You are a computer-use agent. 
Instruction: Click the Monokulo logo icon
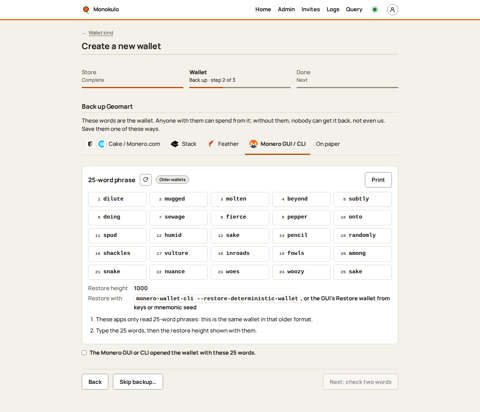pyautogui.click(x=86, y=9)
